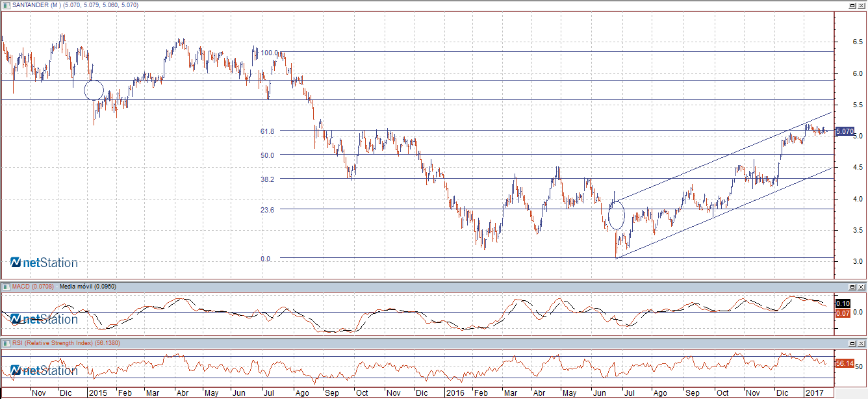Close the SANTANDER price chart panel

tap(861, 5)
